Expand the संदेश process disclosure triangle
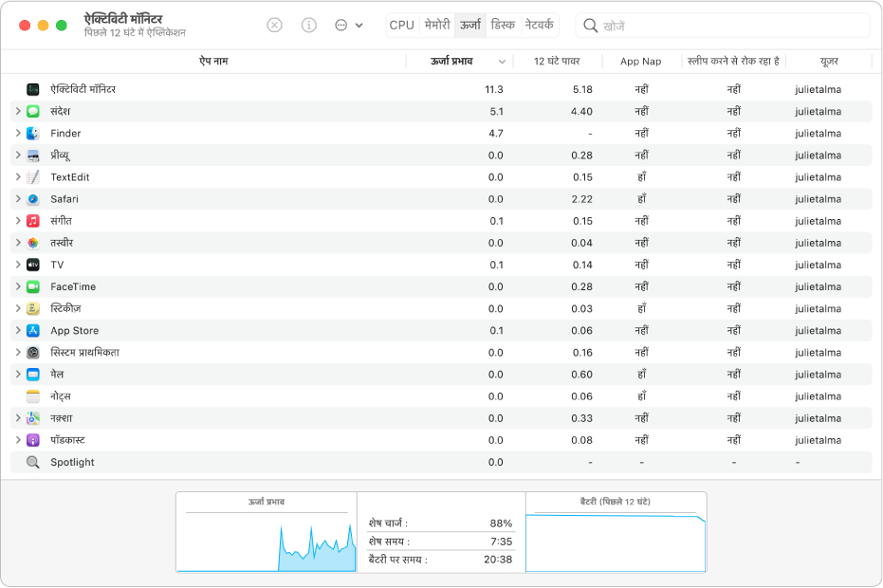Screen dimensions: 883x588 coord(18,111)
